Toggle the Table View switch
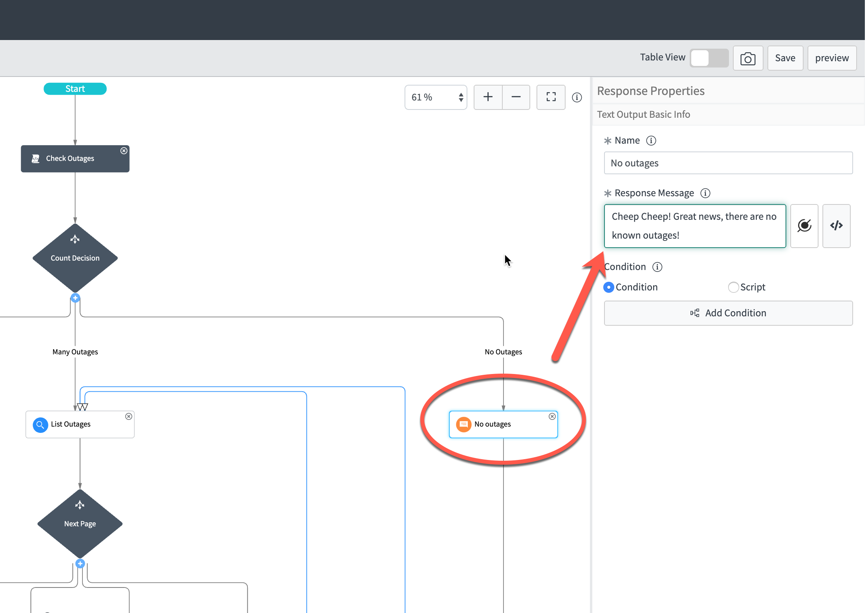This screenshot has width=868, height=613. pyautogui.click(x=709, y=58)
